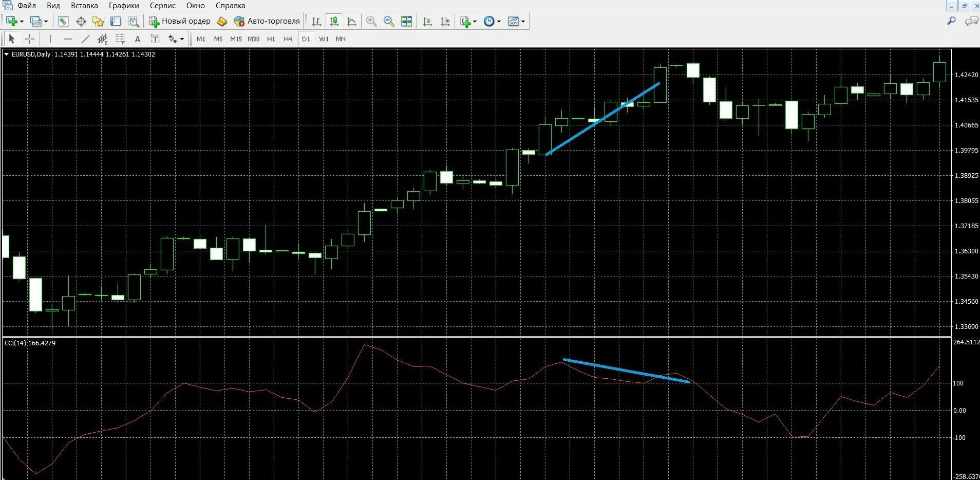
Task: Zoom out of the chart
Action: pos(389,21)
